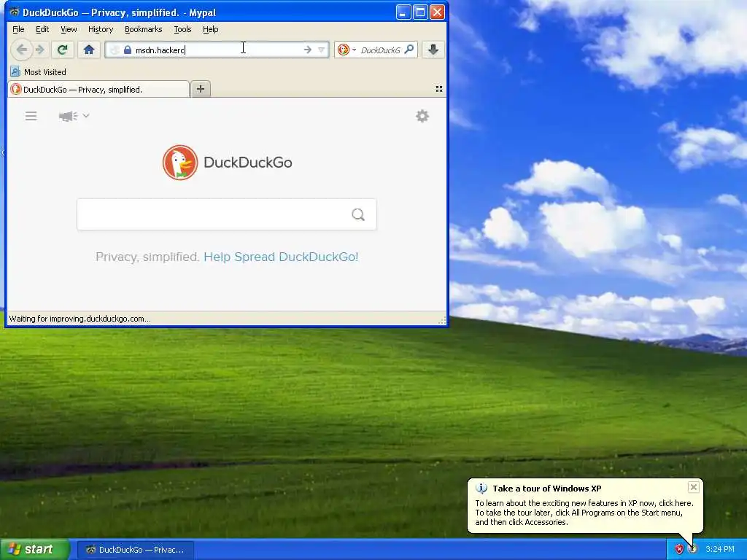Select the DuckDuckGo taskbar button
747x560 pixels.
click(135, 550)
